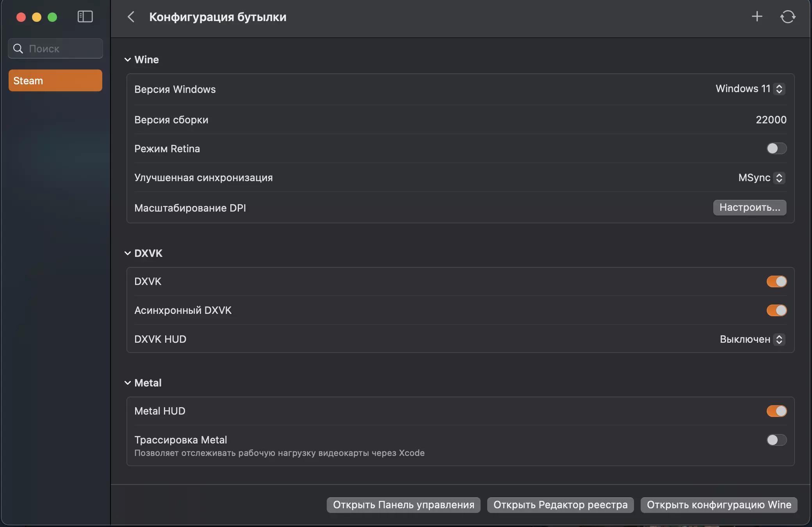Enable the Трассировка Metal toggle
Viewport: 812px width, 527px height.
776,440
